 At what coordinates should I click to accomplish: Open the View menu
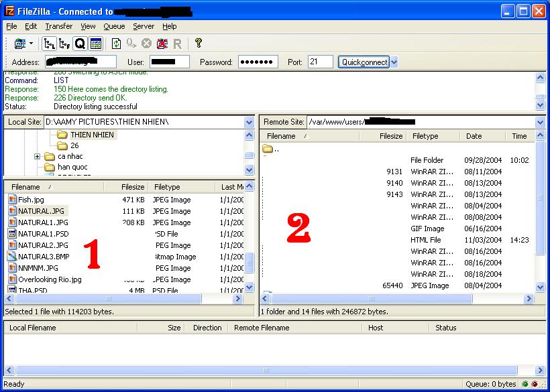[88, 26]
